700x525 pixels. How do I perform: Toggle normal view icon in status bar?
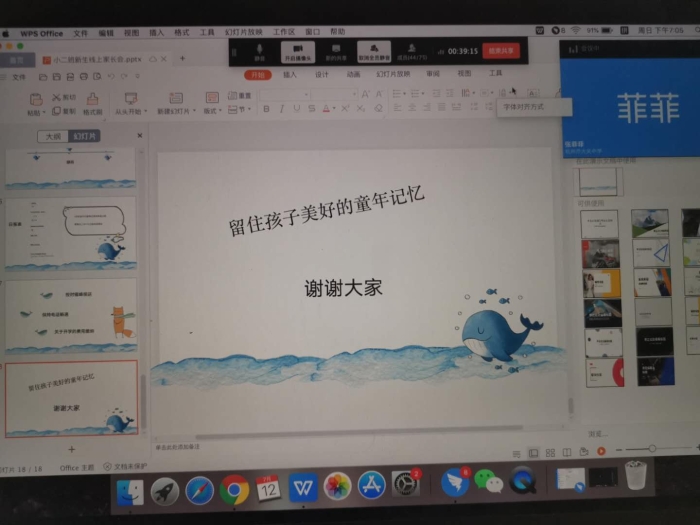coord(533,454)
